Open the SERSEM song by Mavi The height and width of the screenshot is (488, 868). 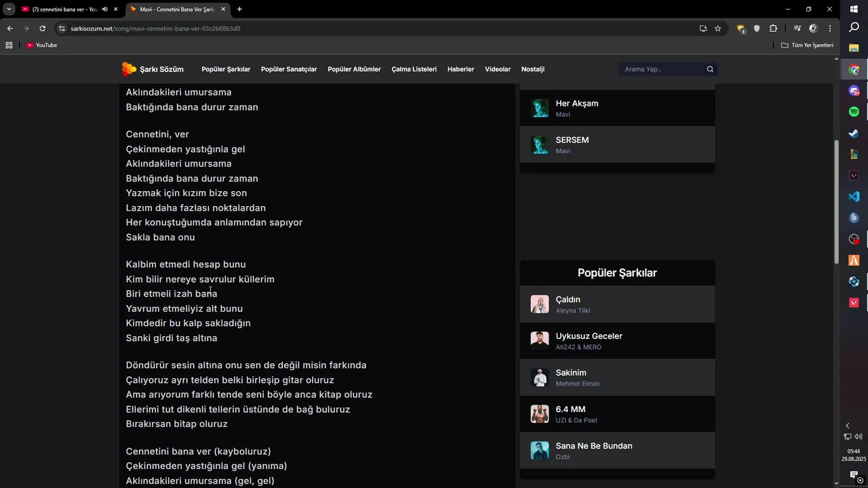[617, 144]
